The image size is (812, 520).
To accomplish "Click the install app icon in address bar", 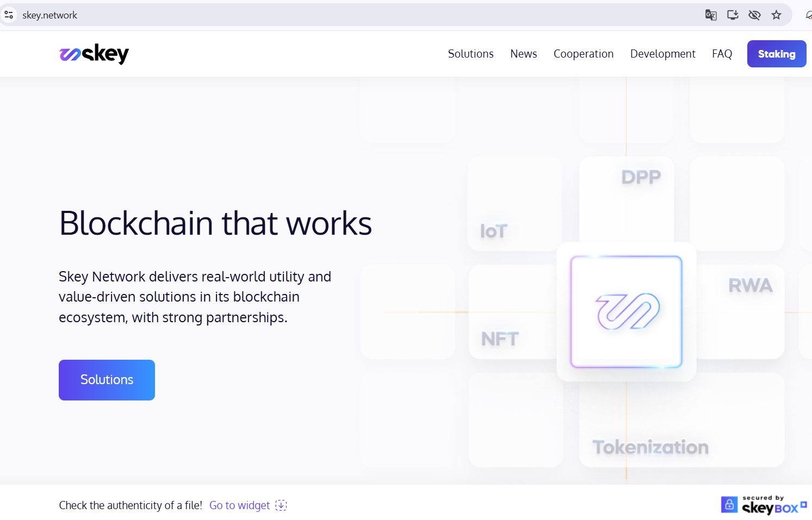I will click(733, 15).
